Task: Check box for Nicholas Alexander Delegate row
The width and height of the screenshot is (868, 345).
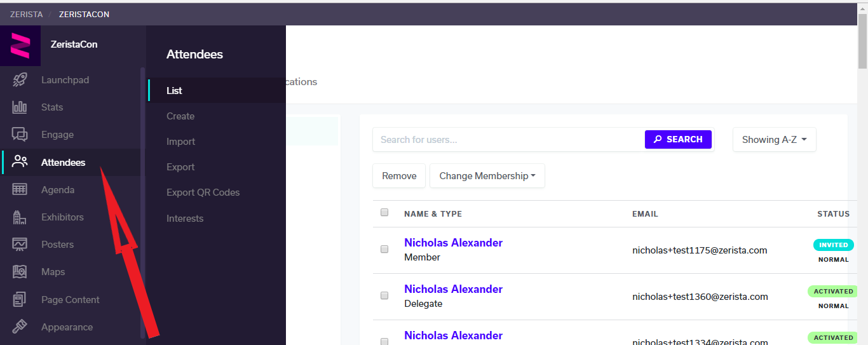Action: click(x=384, y=295)
